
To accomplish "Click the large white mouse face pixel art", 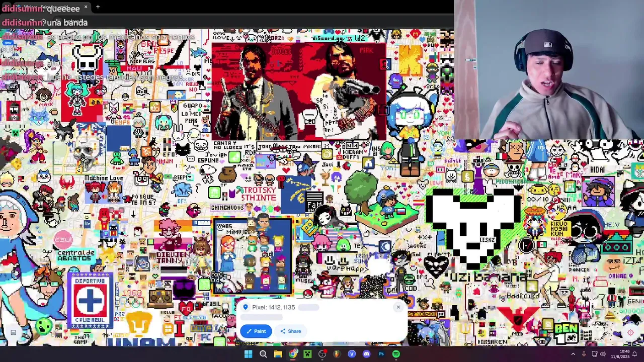I will point(473,229).
